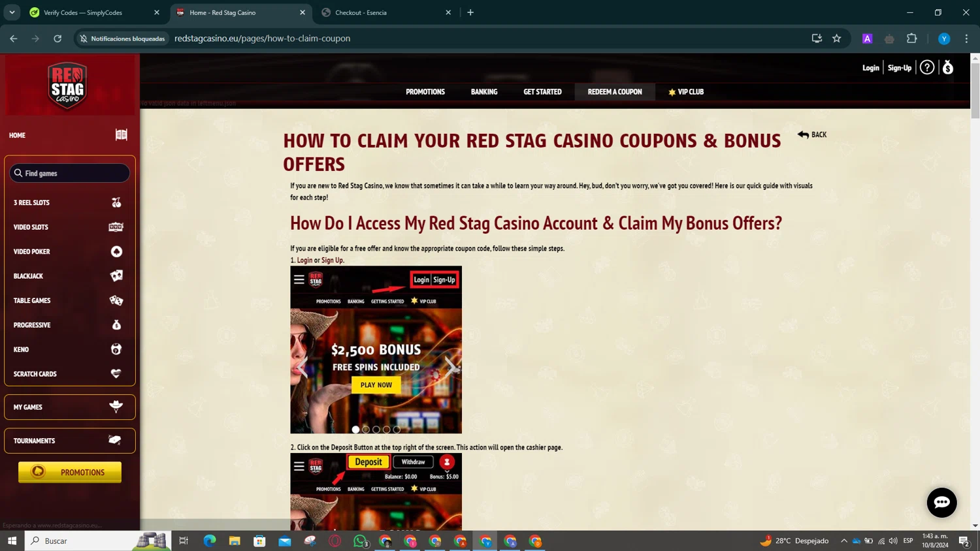980x551 pixels.
Task: Open the help question mark icon
Action: point(926,67)
